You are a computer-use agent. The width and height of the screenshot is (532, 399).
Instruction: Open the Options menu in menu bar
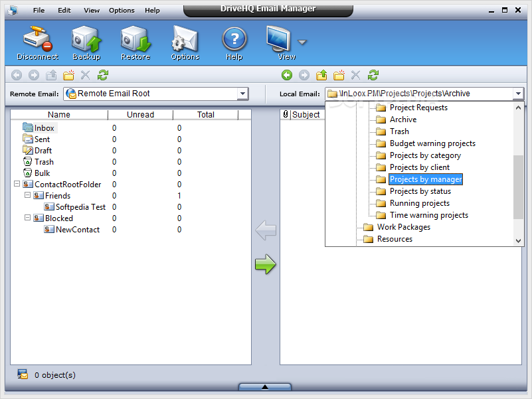click(x=122, y=10)
